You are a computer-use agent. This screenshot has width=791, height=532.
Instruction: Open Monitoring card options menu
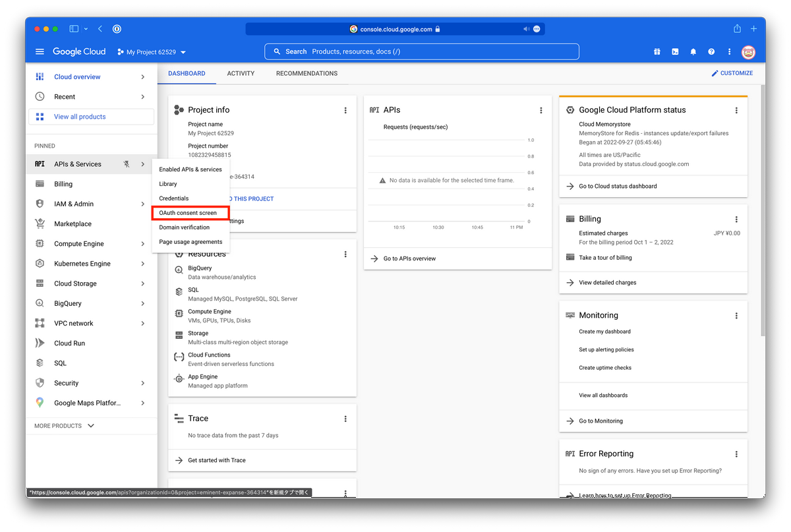tap(736, 316)
